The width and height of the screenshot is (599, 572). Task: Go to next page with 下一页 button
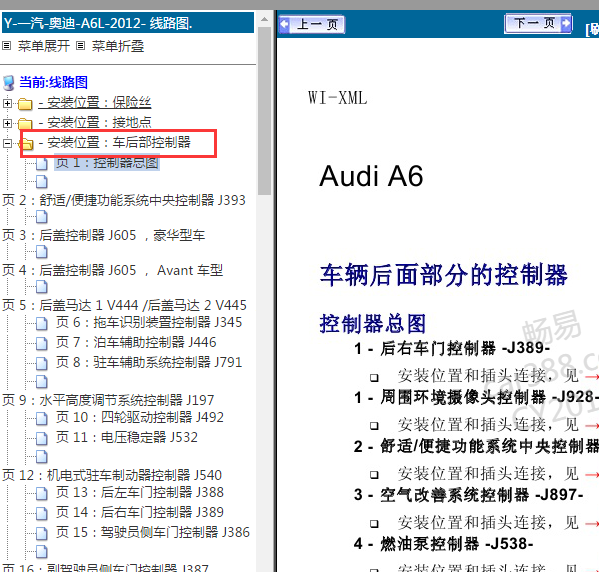click(x=538, y=24)
